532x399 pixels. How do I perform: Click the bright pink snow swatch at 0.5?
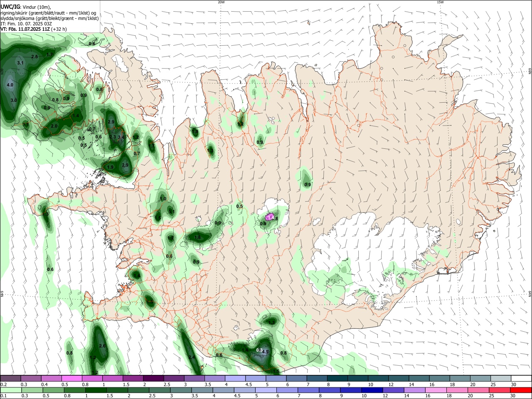(x=71, y=378)
